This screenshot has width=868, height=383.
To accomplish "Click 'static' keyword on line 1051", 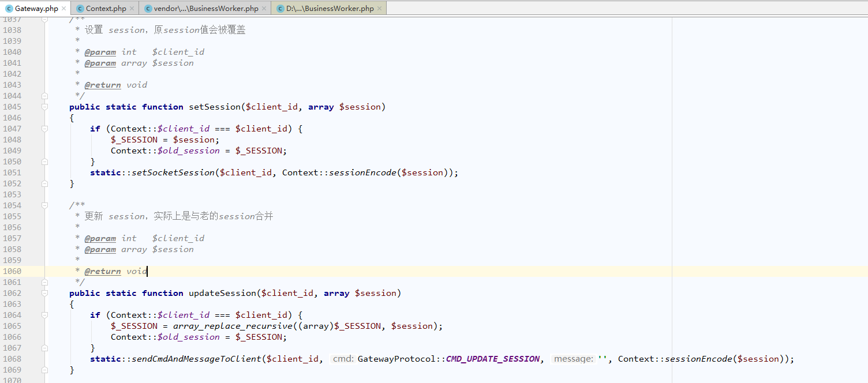I will (x=106, y=172).
